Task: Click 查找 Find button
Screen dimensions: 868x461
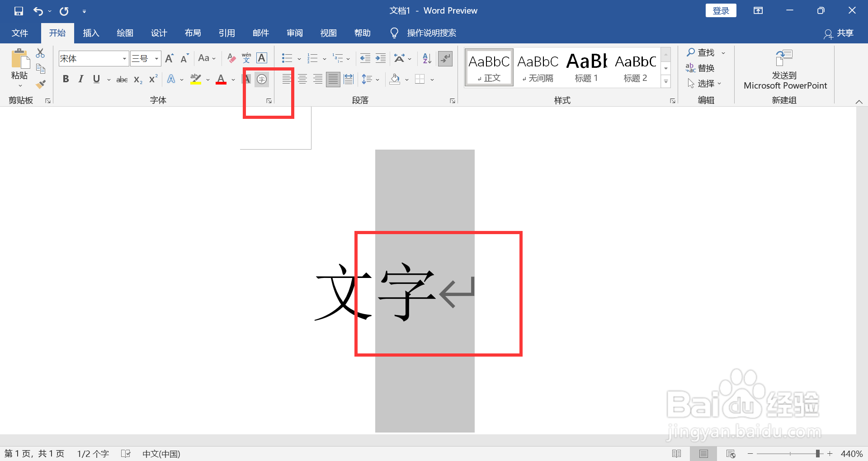Action: 701,52
